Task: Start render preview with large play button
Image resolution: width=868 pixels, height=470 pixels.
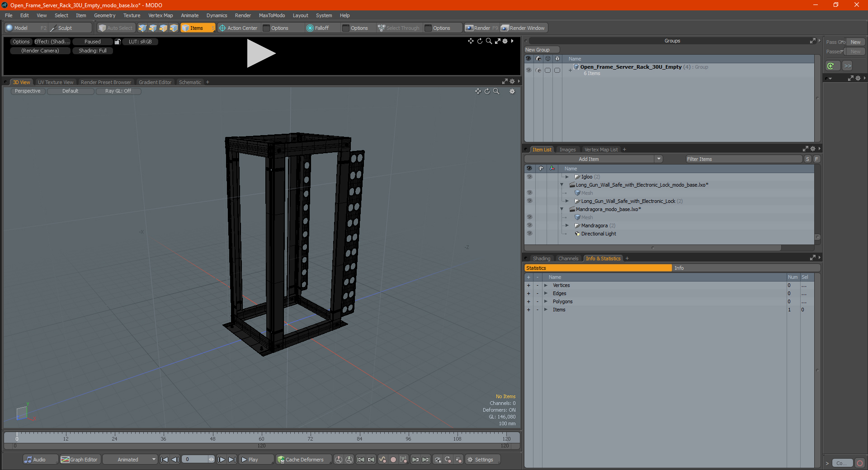Action: point(260,53)
